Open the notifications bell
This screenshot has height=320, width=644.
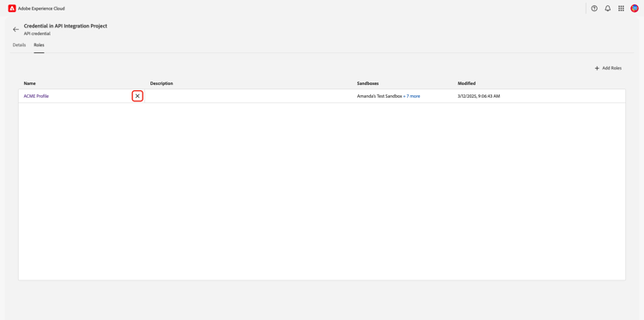tap(607, 9)
